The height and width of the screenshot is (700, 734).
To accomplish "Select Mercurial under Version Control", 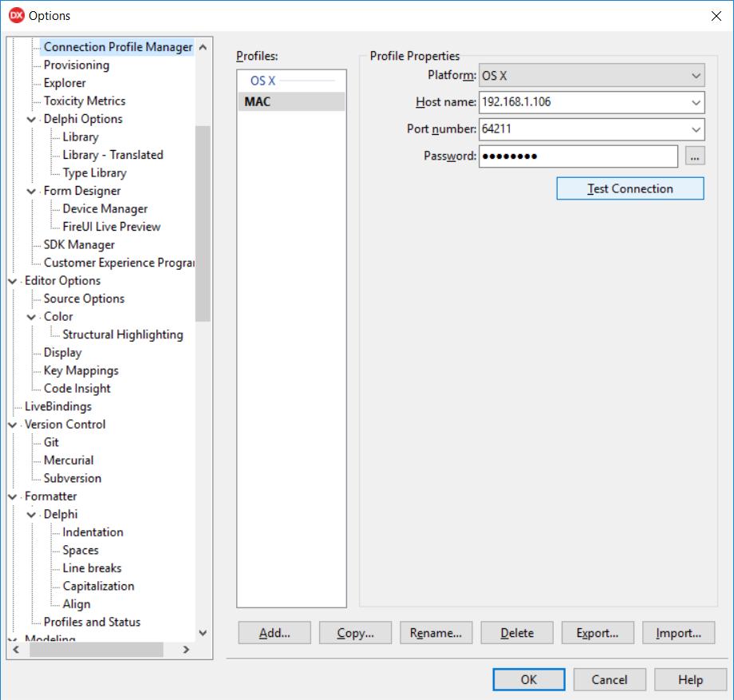I will tap(69, 461).
